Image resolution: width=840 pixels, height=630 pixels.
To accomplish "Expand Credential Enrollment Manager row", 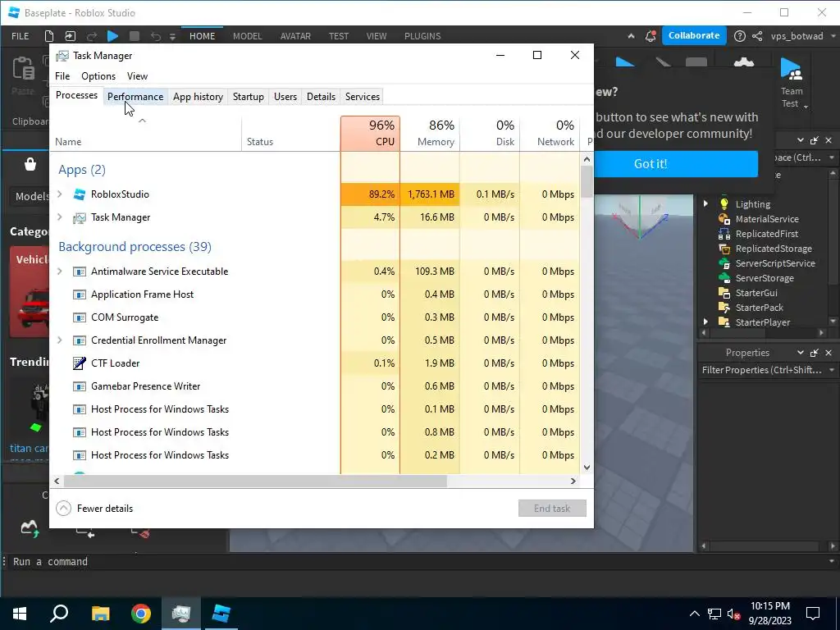I will (59, 340).
